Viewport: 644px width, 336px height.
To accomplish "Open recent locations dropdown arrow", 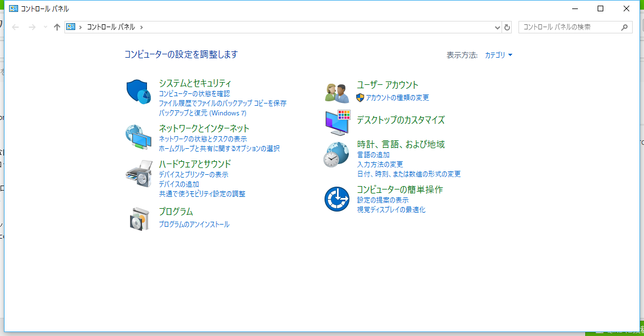I will pos(45,27).
